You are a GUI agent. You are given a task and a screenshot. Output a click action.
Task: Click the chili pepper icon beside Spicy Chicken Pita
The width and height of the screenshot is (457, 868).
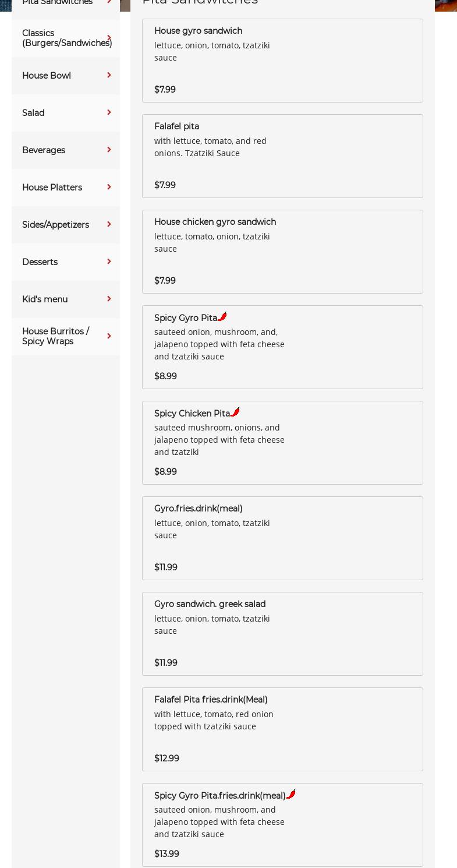[235, 412]
